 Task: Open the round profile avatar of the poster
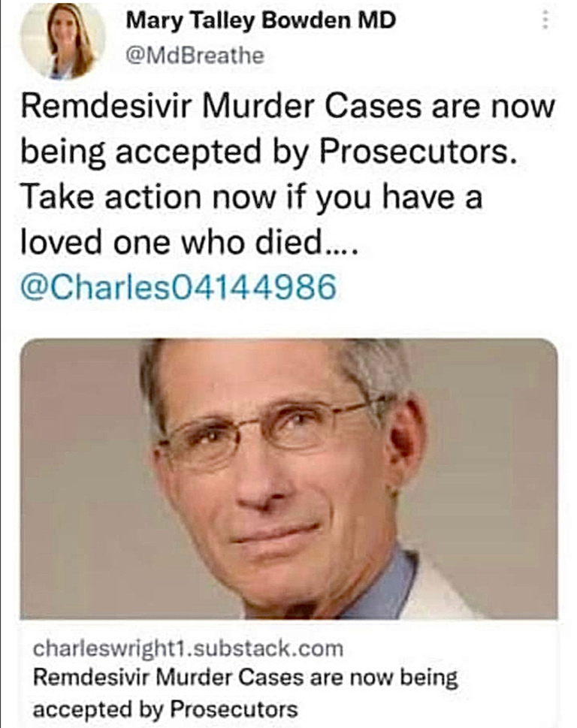click(x=63, y=41)
